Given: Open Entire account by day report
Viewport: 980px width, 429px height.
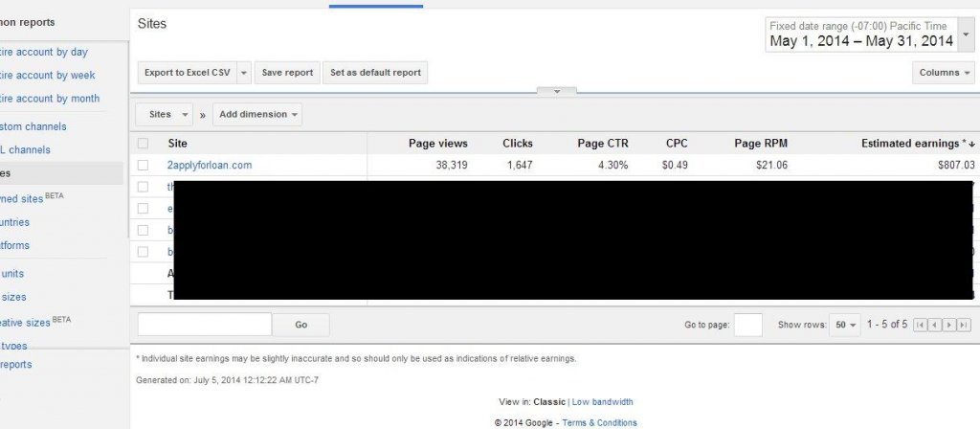Looking at the screenshot, I should 44,52.
